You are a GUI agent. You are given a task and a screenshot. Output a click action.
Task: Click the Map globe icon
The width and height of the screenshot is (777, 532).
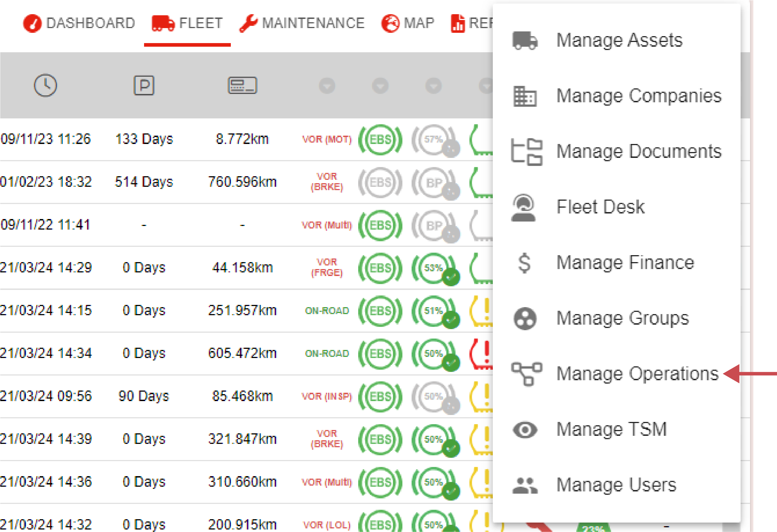pyautogui.click(x=390, y=23)
